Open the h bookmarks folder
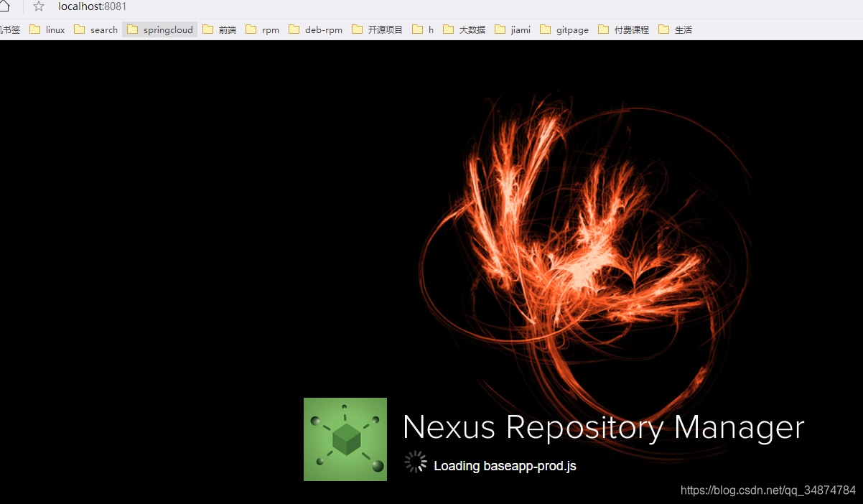The height and width of the screenshot is (504, 863). [424, 29]
